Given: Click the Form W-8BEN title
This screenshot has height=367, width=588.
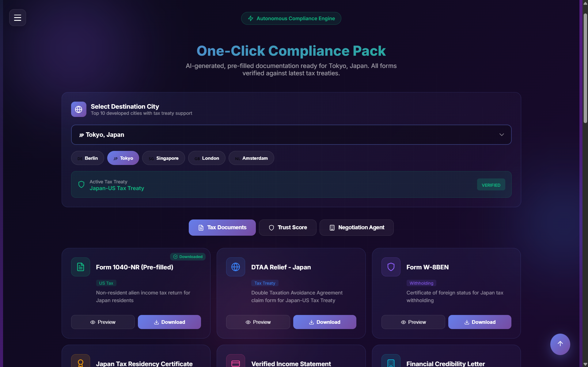Looking at the screenshot, I should (427, 267).
